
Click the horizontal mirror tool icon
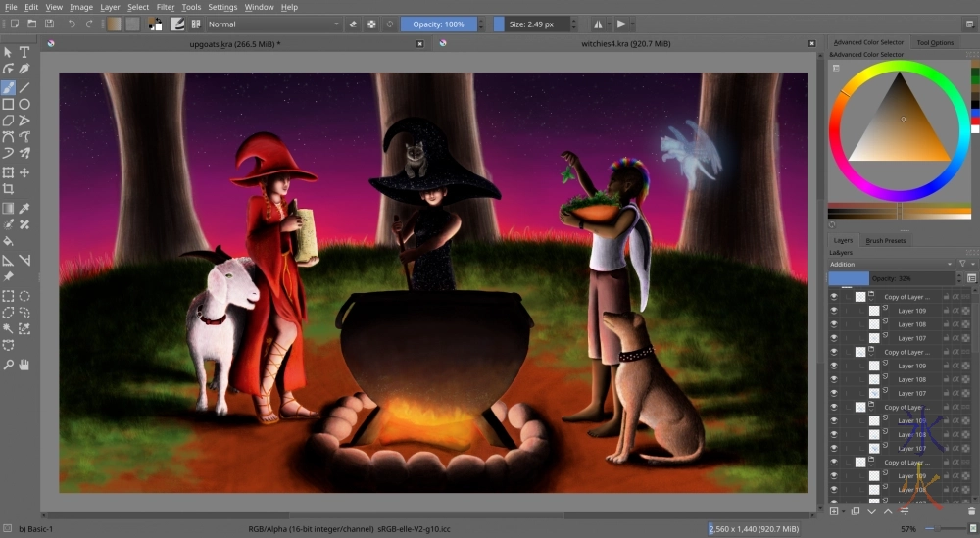[599, 24]
